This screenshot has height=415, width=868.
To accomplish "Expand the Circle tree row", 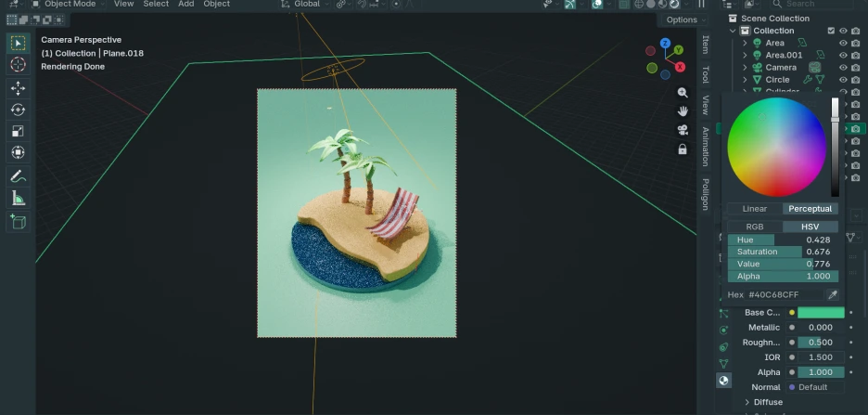I will coord(745,80).
